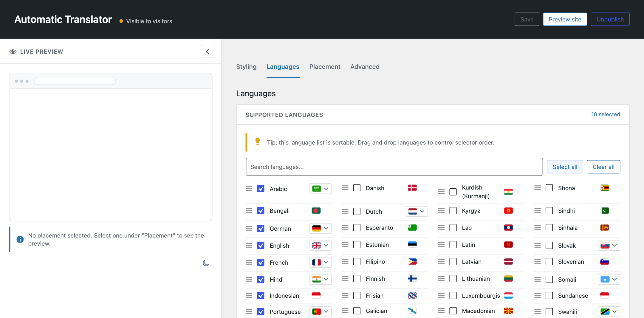Switch to the Advanced tab
This screenshot has height=318, width=644.
365,67
